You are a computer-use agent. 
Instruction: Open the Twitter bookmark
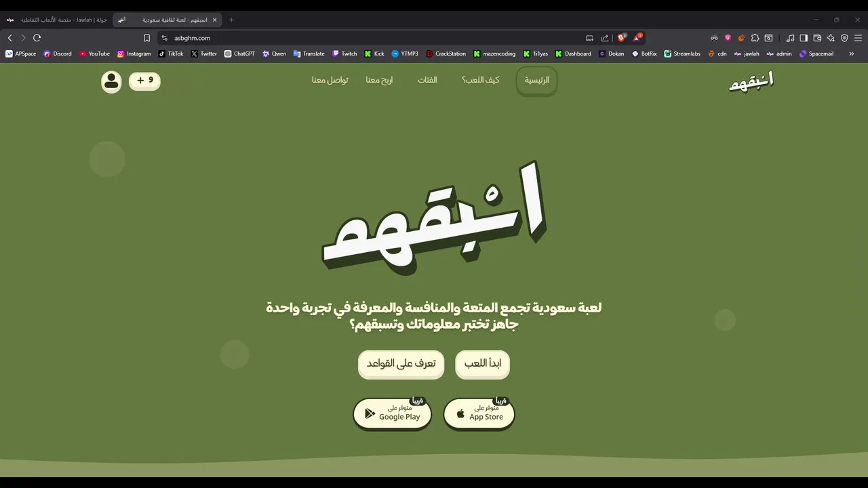[204, 54]
